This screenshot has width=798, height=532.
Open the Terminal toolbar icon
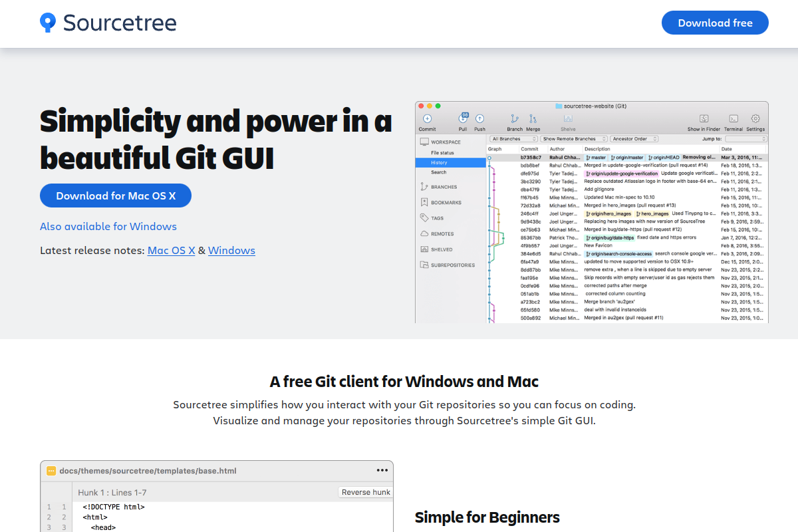coord(733,118)
